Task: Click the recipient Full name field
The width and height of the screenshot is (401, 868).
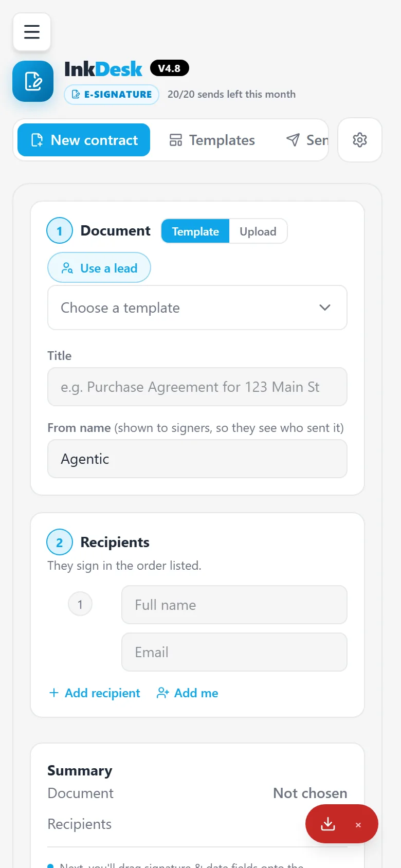Action: point(234,605)
